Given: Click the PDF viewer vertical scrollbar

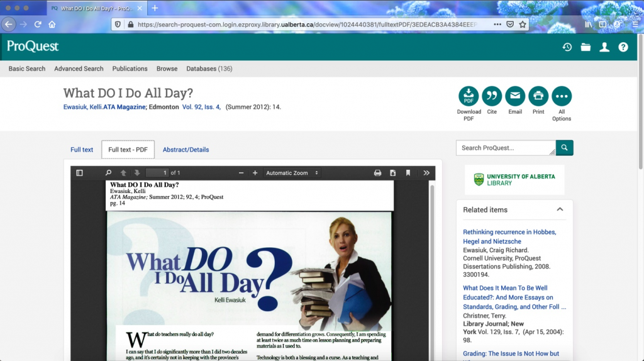Looking at the screenshot, I should click(x=431, y=271).
